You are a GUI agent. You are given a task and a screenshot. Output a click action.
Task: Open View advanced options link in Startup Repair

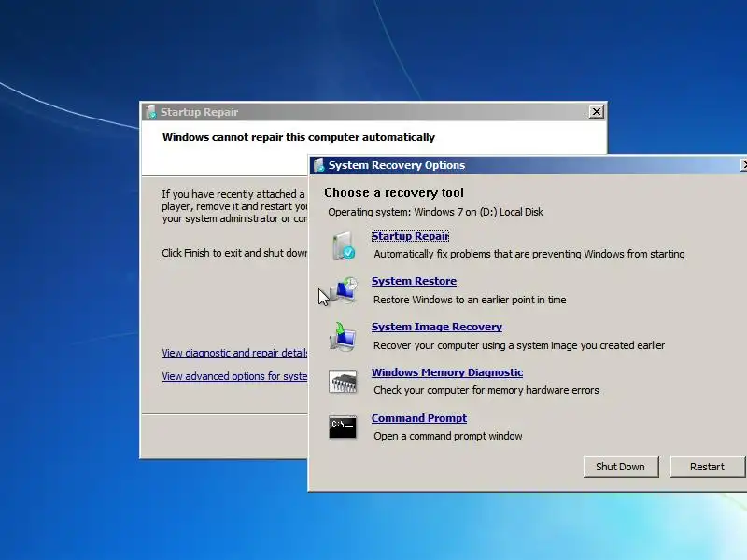(x=235, y=376)
